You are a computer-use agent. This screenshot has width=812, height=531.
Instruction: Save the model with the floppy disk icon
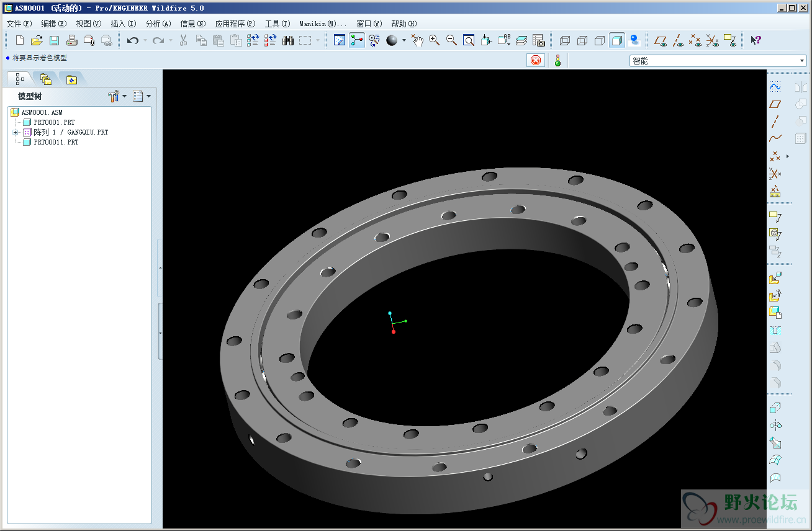(x=54, y=40)
